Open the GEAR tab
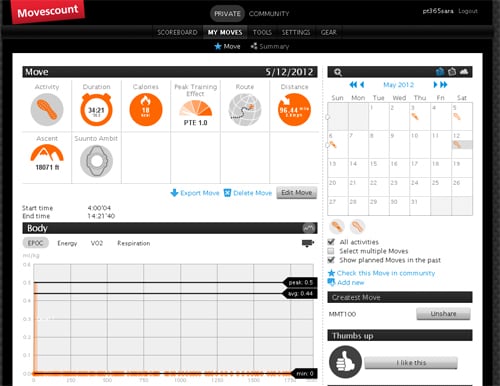This screenshot has width=500, height=386. point(328,32)
